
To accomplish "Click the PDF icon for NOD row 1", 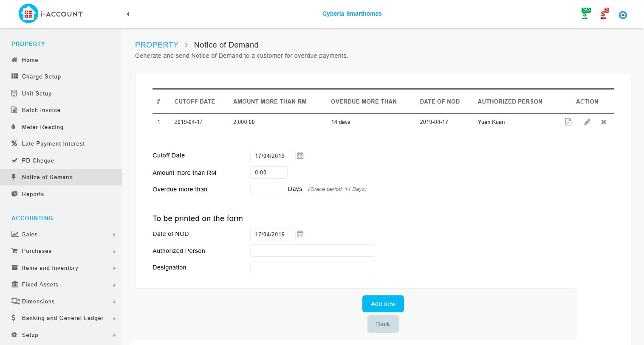I will (x=568, y=122).
